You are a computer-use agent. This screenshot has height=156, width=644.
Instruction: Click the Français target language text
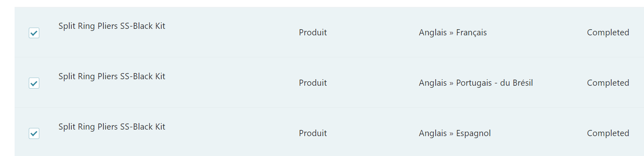coord(471,33)
